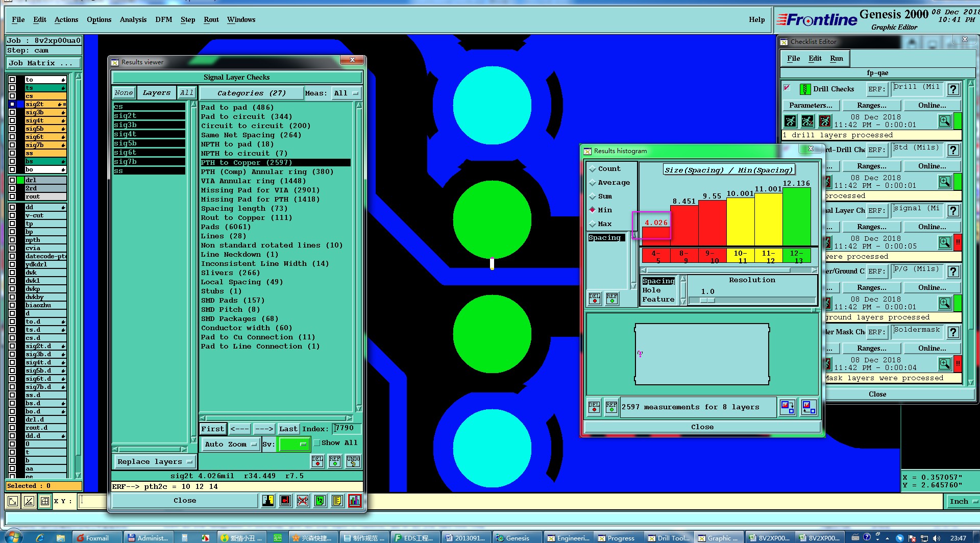The height and width of the screenshot is (543, 980).
Task: Adjust the Resolution slider handle
Action: coord(707,301)
